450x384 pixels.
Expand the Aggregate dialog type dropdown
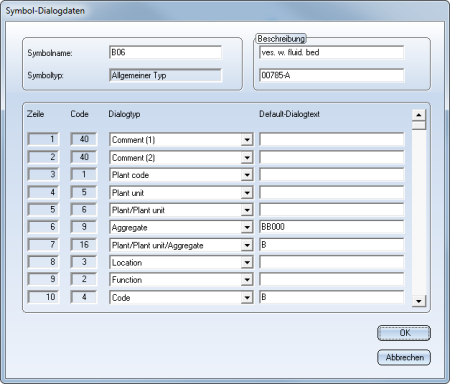coord(247,227)
